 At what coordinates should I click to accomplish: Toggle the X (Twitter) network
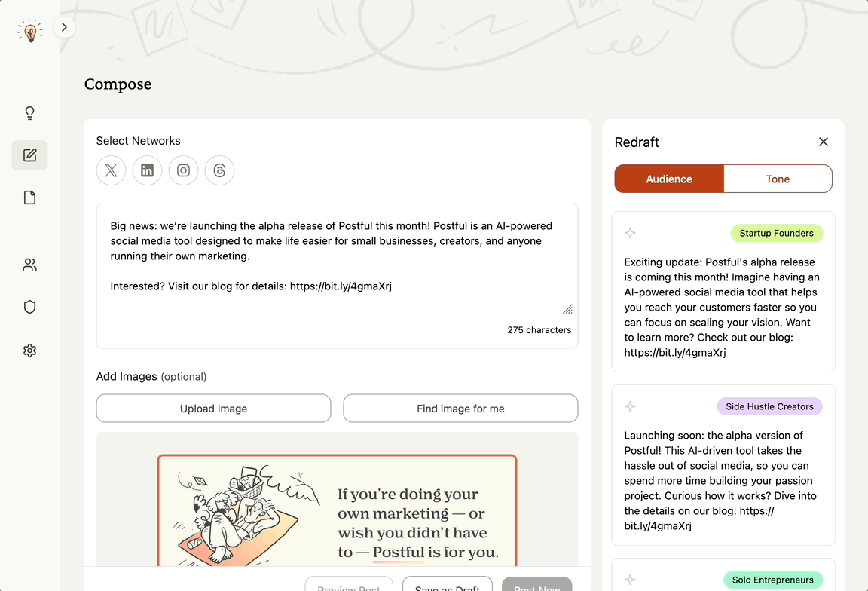tap(111, 170)
